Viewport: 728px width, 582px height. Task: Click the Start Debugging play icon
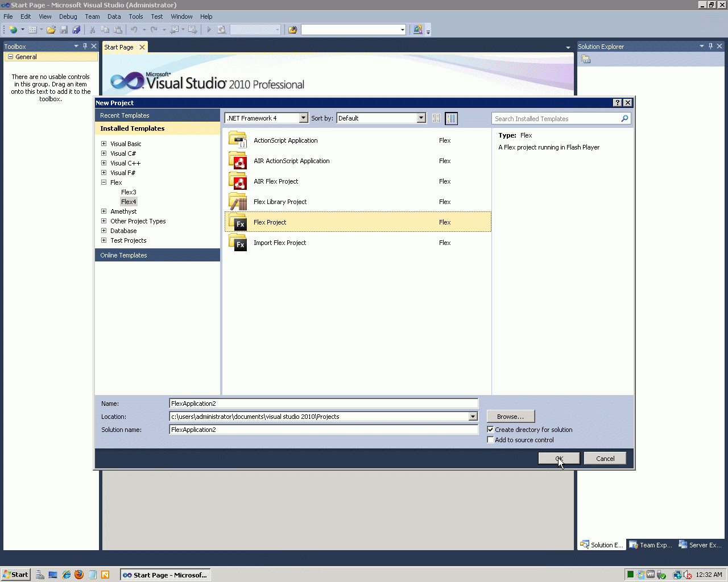[209, 30]
